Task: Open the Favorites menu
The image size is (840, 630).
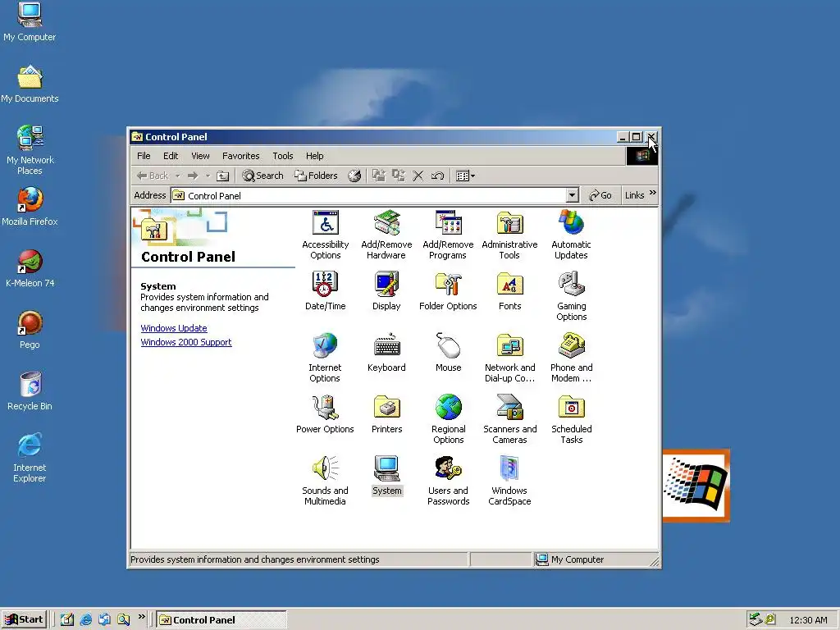Action: (240, 156)
